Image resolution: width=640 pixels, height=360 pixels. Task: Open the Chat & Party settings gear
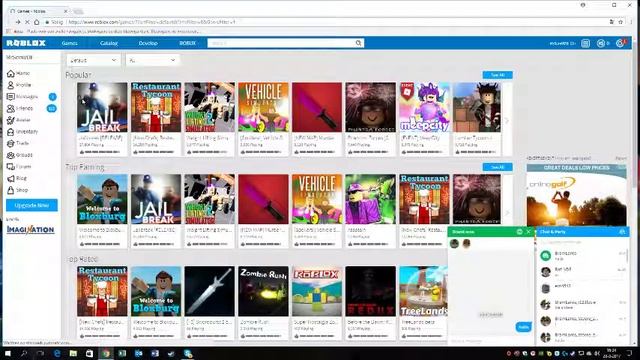pos(622,232)
